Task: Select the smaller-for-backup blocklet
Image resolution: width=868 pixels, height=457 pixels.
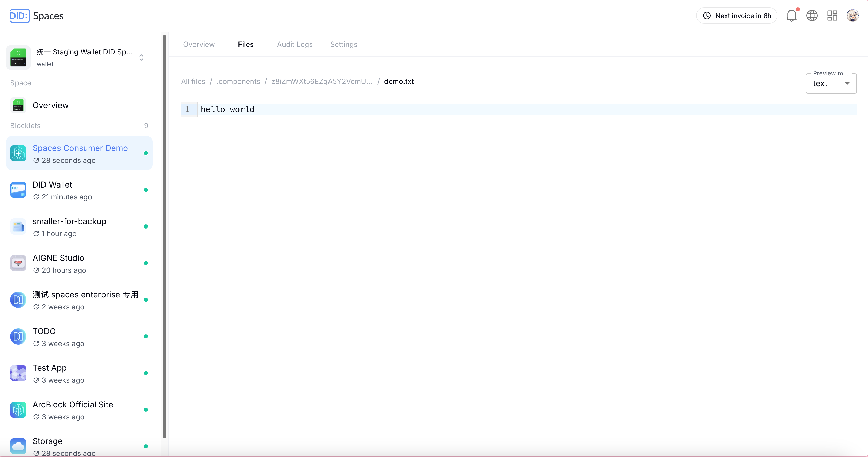Action: point(69,222)
